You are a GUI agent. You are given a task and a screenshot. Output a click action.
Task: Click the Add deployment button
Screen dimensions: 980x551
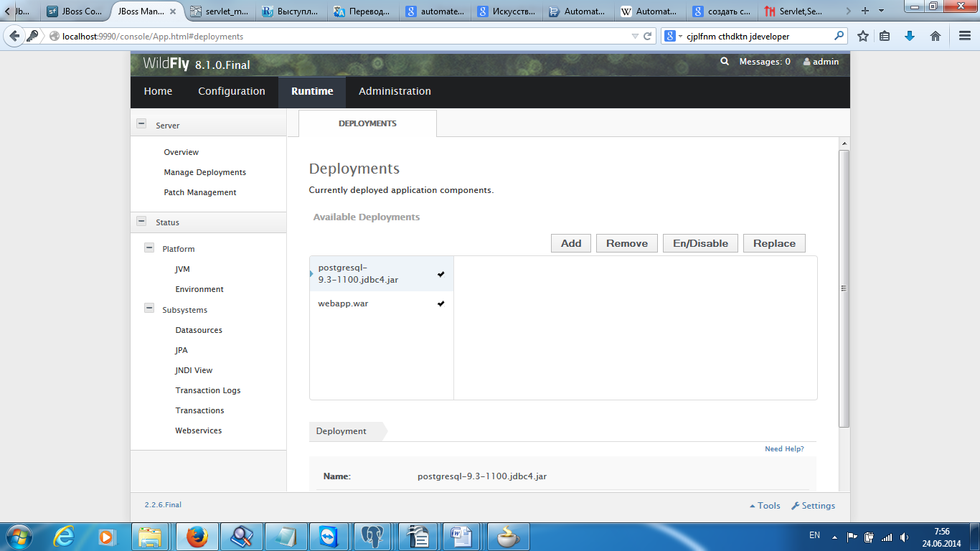click(571, 243)
